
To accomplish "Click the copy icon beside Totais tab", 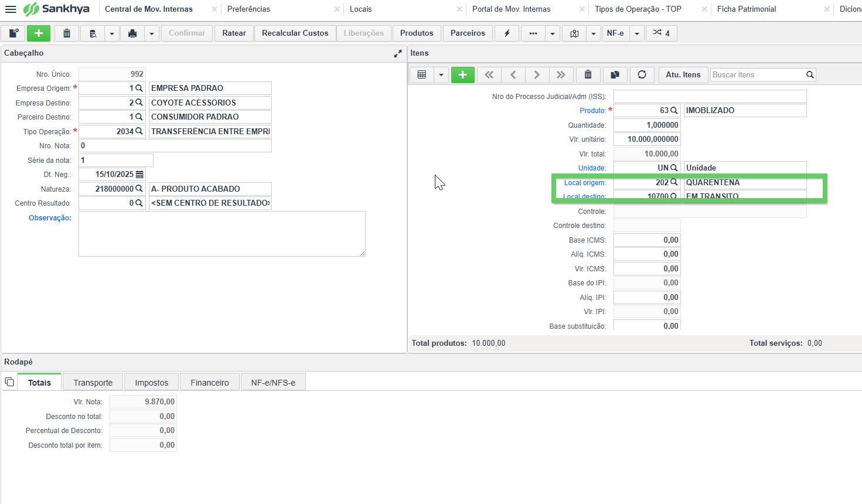I will [x=9, y=382].
